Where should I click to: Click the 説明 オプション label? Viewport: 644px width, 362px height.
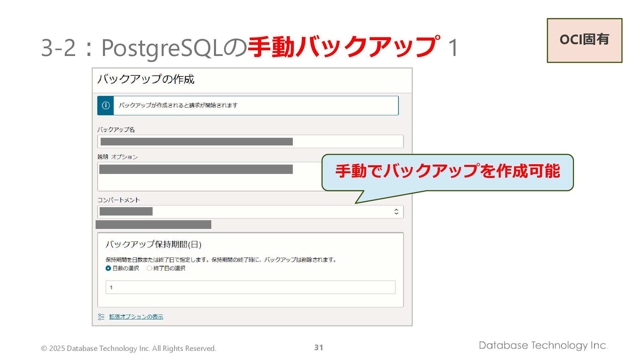point(118,157)
